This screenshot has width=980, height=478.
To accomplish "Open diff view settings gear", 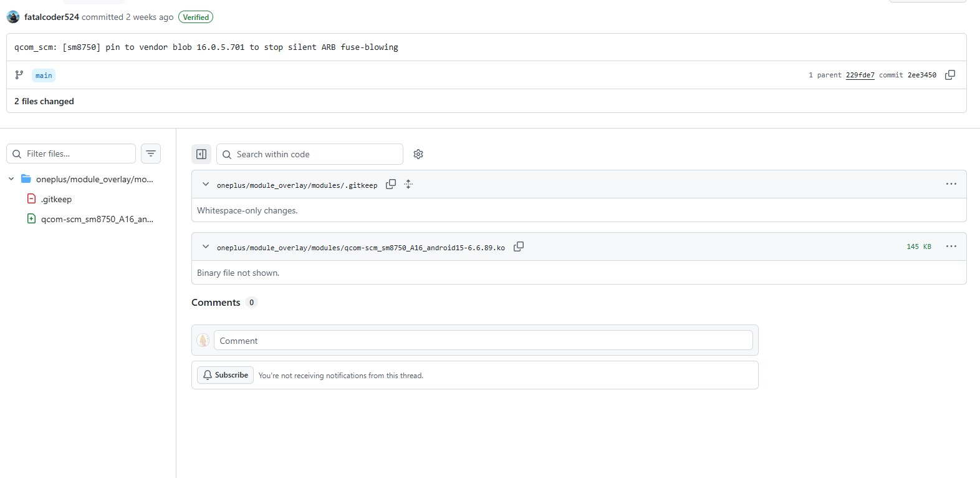I will point(418,154).
